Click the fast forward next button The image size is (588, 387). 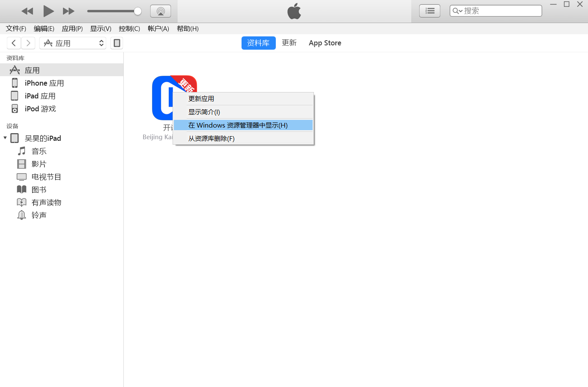(x=69, y=11)
